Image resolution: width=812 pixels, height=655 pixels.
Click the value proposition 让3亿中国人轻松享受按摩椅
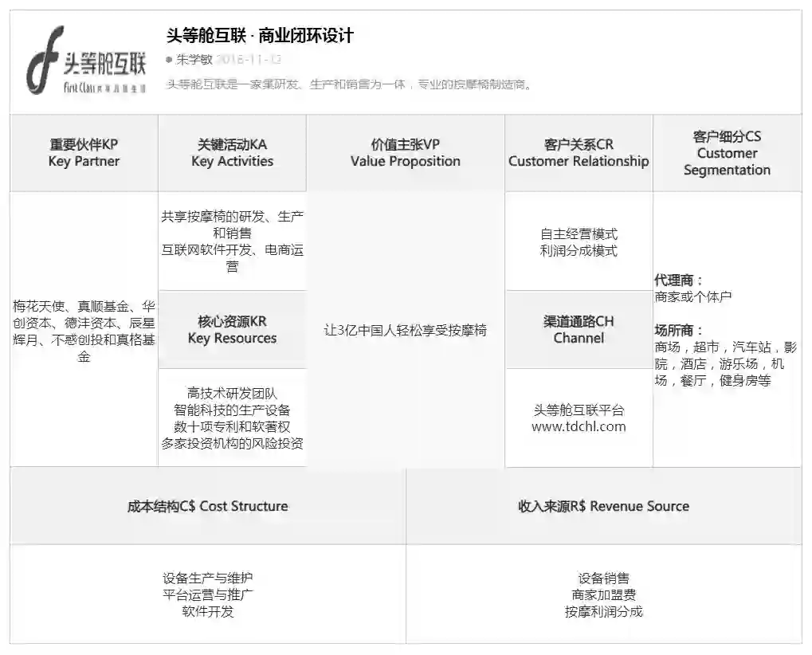coord(406,330)
